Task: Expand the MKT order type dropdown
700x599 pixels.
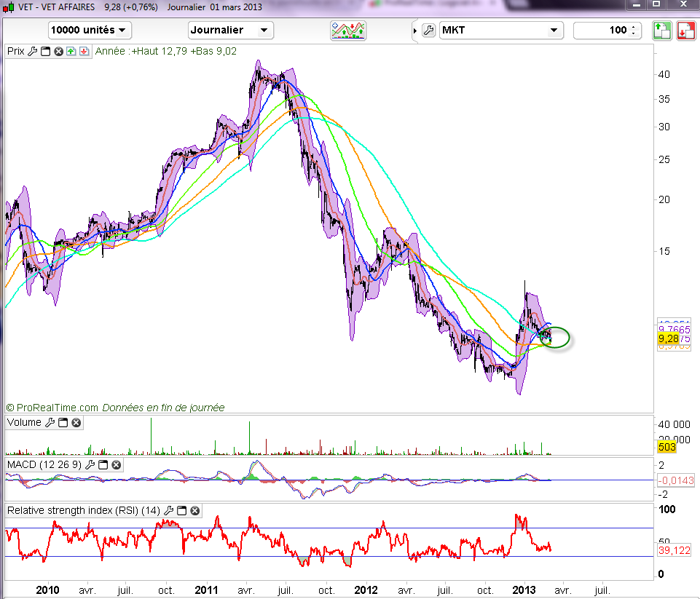Action: [x=554, y=31]
